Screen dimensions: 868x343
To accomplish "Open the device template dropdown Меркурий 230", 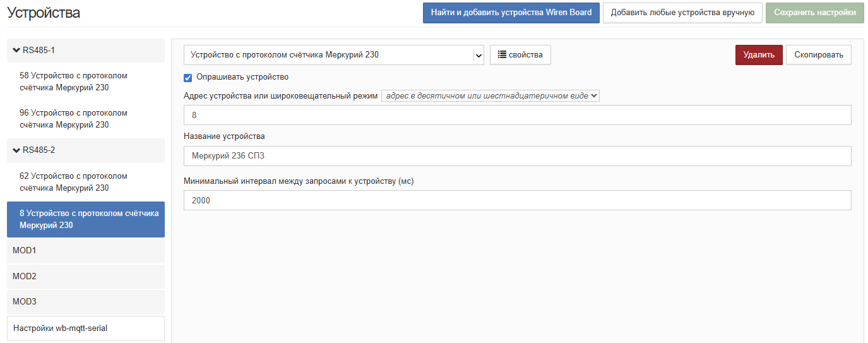I will pos(334,55).
